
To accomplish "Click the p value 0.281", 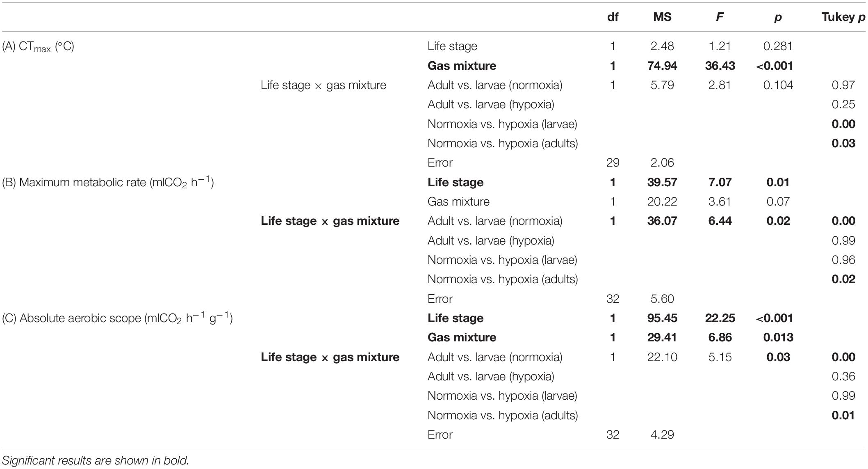I will (778, 46).
